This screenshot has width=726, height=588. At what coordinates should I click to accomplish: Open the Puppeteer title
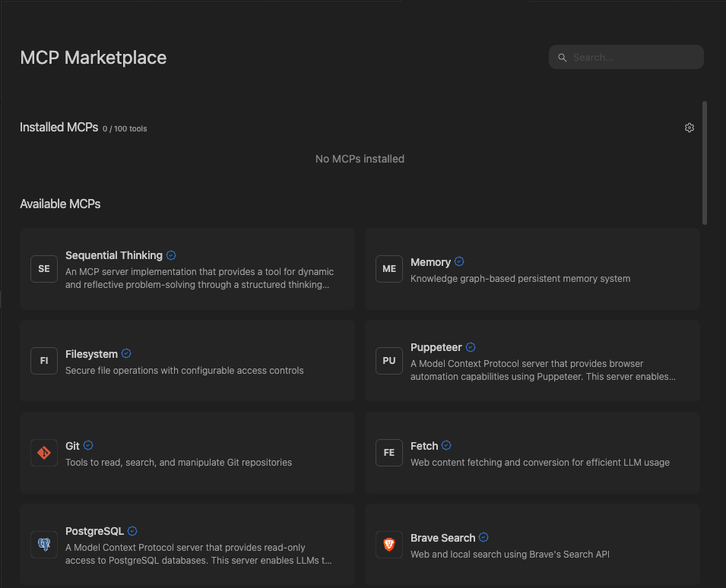436,347
